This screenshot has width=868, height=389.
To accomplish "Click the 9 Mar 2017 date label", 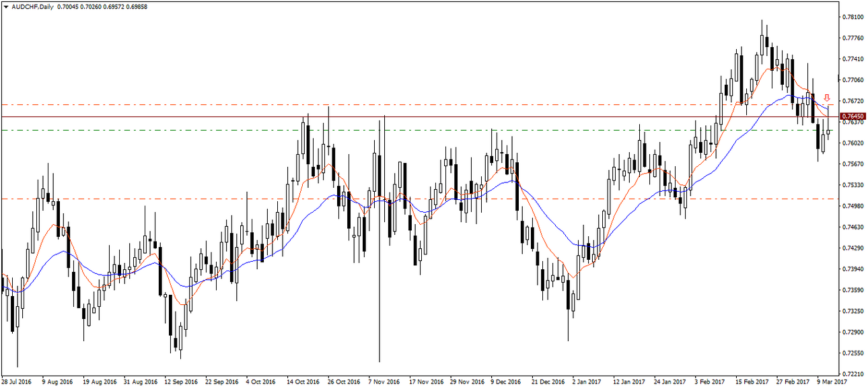I will (x=832, y=382).
